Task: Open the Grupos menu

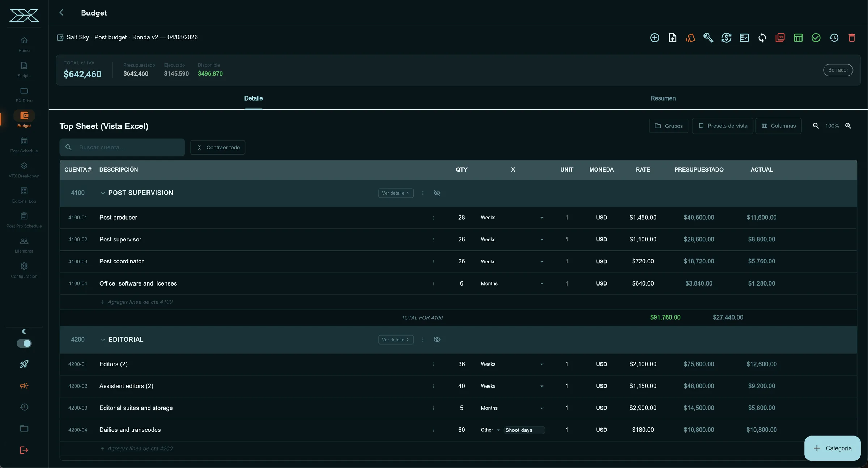Action: coord(668,126)
